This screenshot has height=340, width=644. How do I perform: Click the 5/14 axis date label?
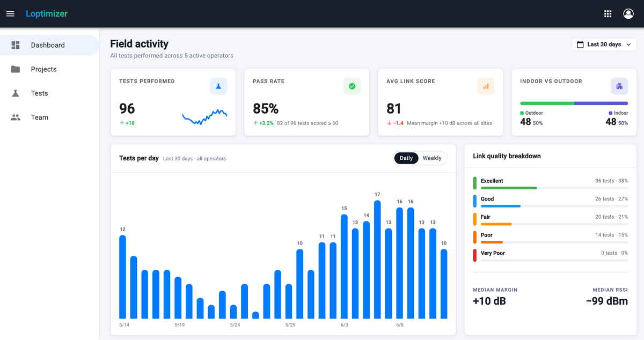point(124,325)
